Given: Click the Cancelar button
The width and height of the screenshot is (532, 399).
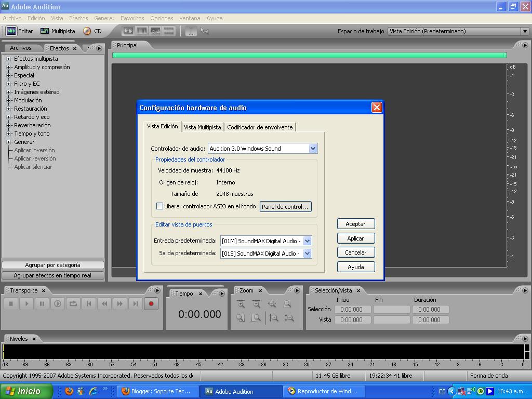Looking at the screenshot, I should tap(356, 252).
